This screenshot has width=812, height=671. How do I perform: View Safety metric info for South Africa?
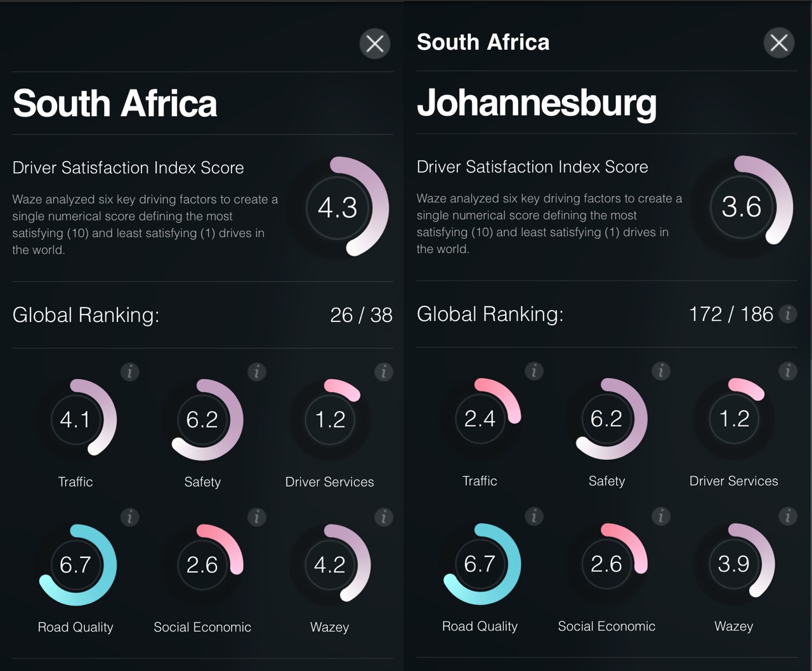point(257,372)
